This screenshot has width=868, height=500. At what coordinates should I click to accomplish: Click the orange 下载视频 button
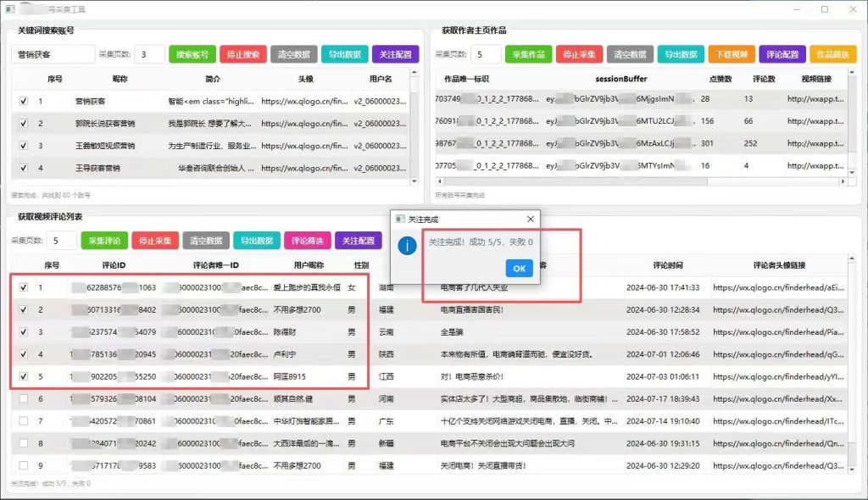tap(732, 54)
